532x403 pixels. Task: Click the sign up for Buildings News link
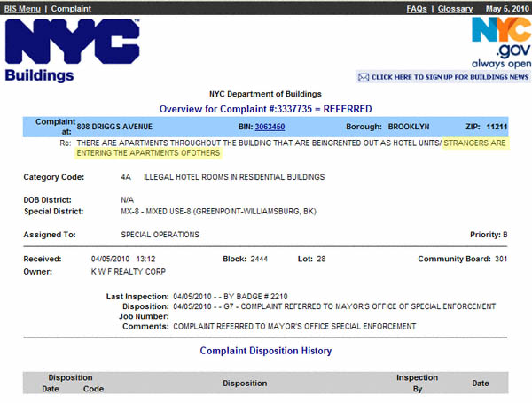point(450,77)
